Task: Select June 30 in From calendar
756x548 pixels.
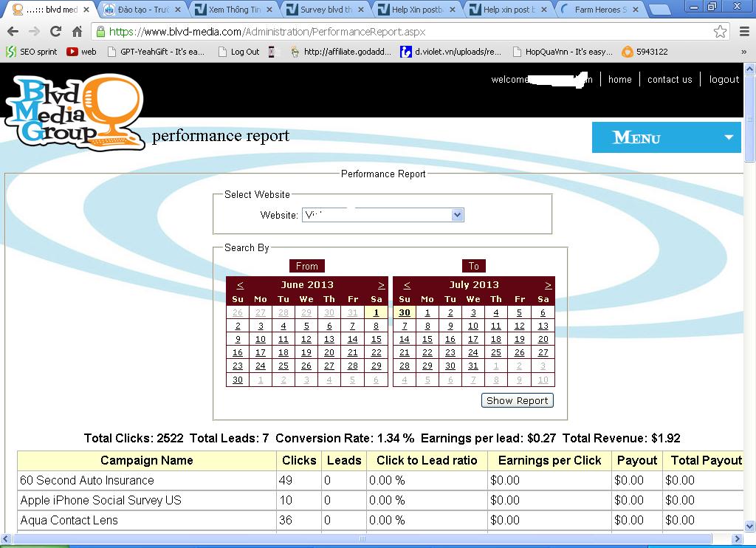Action: pos(238,380)
